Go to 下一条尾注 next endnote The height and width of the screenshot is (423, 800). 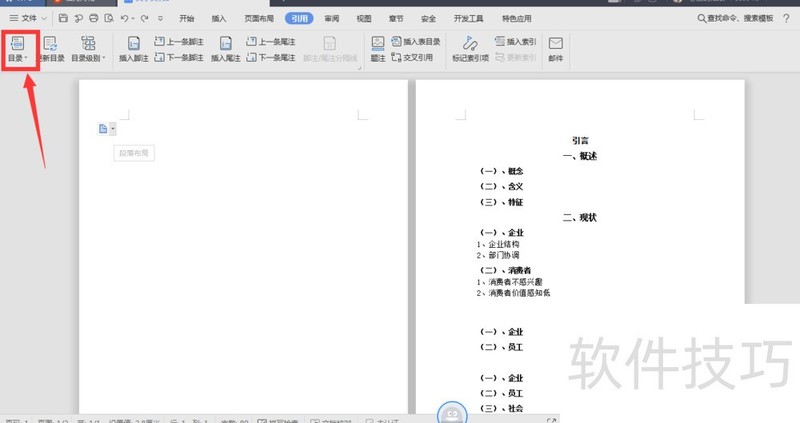pos(276,58)
